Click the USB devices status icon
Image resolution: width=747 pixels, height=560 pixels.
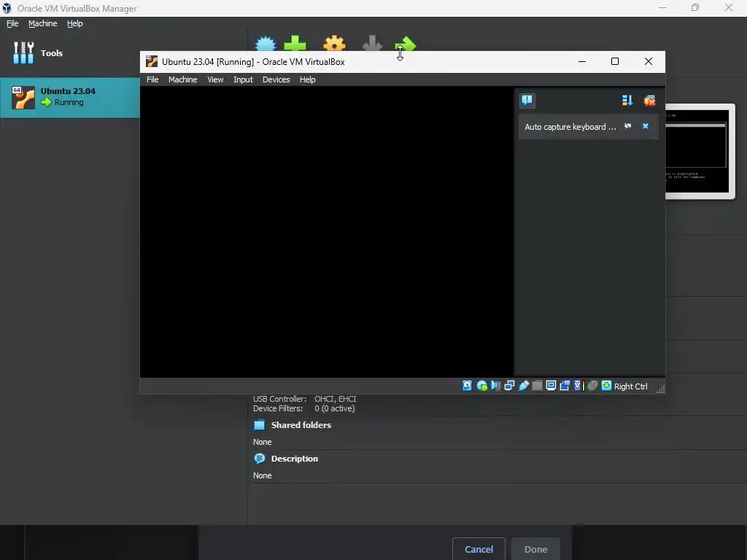[524, 386]
